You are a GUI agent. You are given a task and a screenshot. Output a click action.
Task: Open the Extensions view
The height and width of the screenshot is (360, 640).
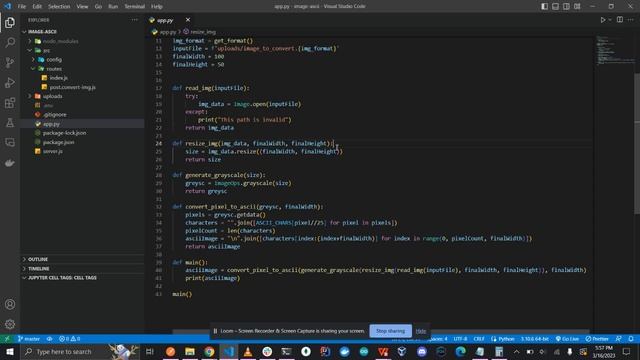click(10, 102)
